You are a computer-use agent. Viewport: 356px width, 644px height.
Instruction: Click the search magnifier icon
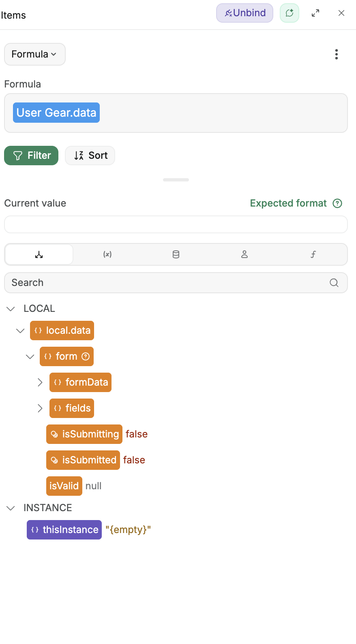pyautogui.click(x=334, y=283)
